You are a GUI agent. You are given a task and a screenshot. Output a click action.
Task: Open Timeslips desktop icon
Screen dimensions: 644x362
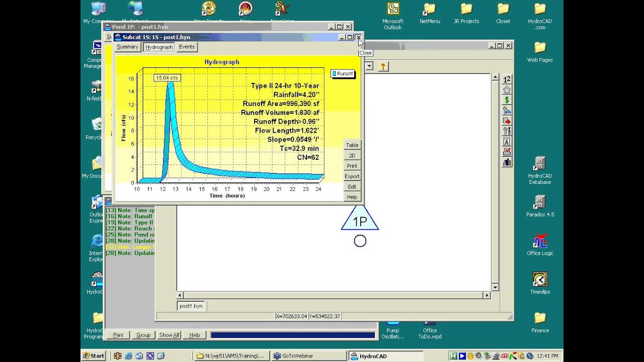[540, 283]
